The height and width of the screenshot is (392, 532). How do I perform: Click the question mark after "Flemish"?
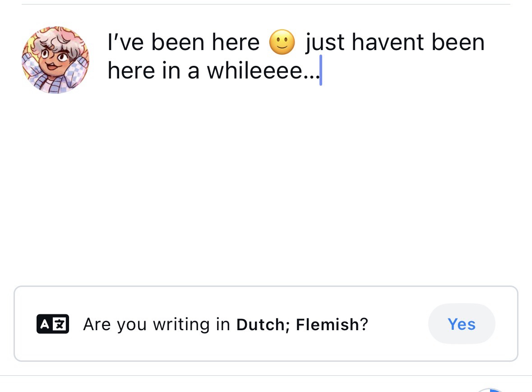(364, 324)
